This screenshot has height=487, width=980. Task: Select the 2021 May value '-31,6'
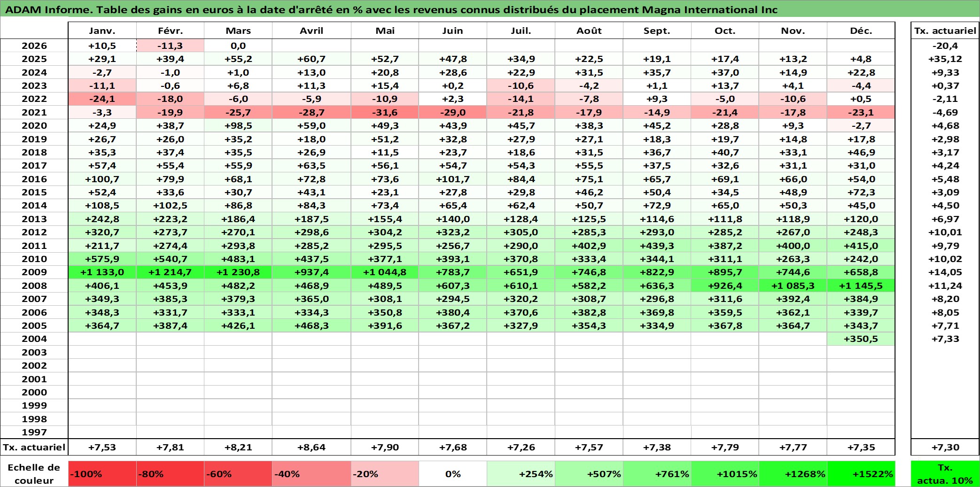[385, 112]
